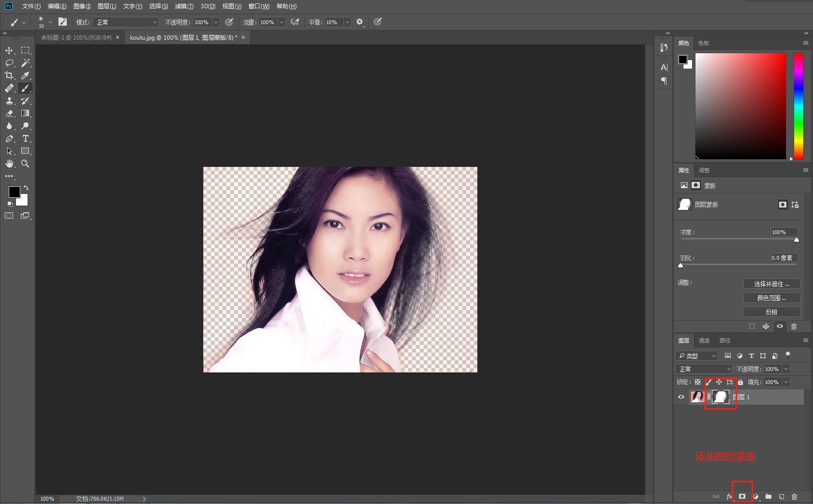Click the rainbow hue slider strip
The image size is (813, 504).
pos(798,106)
